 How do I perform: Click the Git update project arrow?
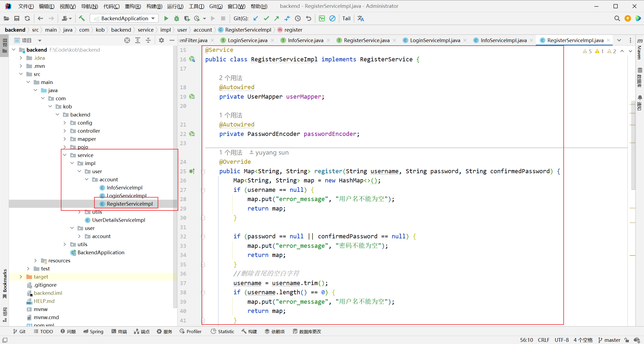(256, 18)
